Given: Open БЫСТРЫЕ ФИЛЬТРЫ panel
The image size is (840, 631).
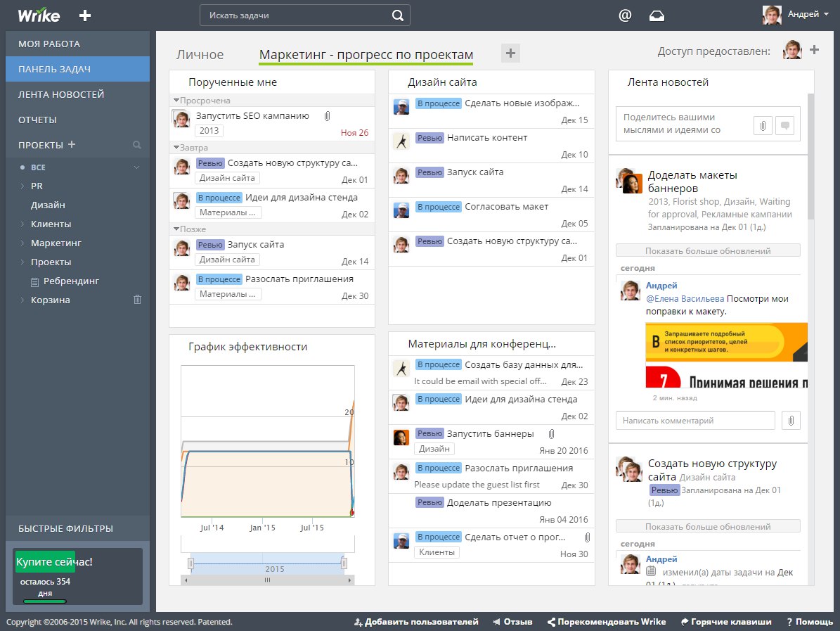Looking at the screenshot, I should click(78, 528).
